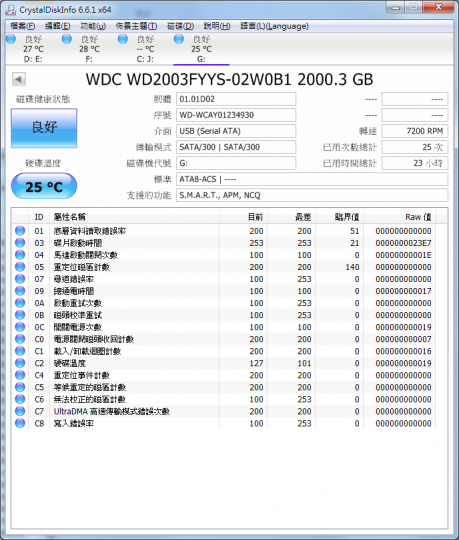Viewport: 459px width, 540px height.
Task: Click status orb for attribute 03
Action: pyautogui.click(x=20, y=243)
